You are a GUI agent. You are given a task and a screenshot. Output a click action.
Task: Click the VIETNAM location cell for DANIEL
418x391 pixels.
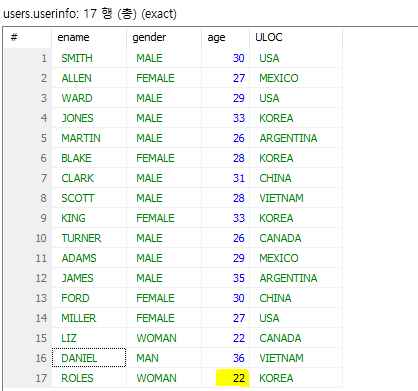coord(296,358)
